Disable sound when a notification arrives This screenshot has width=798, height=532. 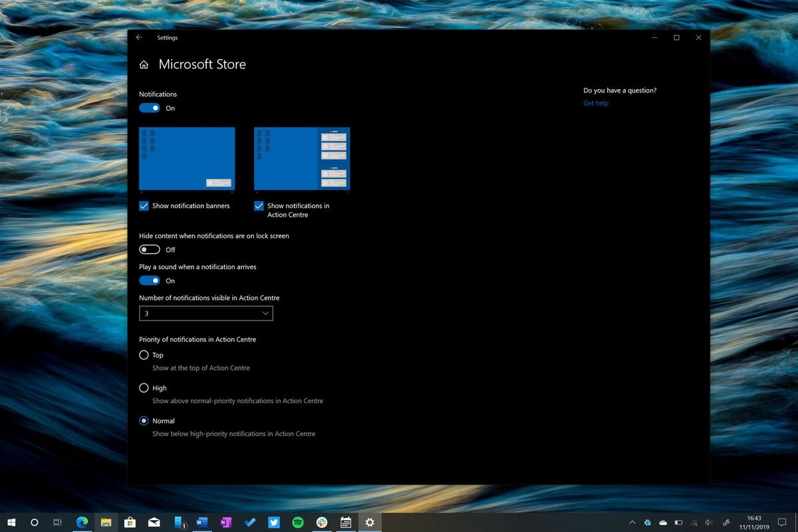pyautogui.click(x=149, y=280)
